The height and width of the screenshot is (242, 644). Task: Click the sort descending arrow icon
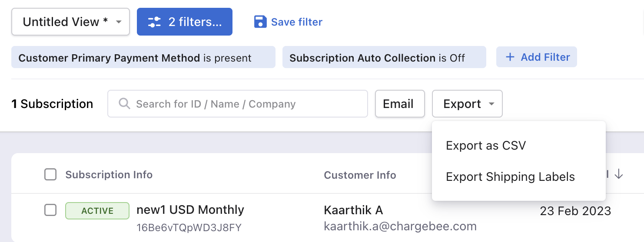coord(619,174)
